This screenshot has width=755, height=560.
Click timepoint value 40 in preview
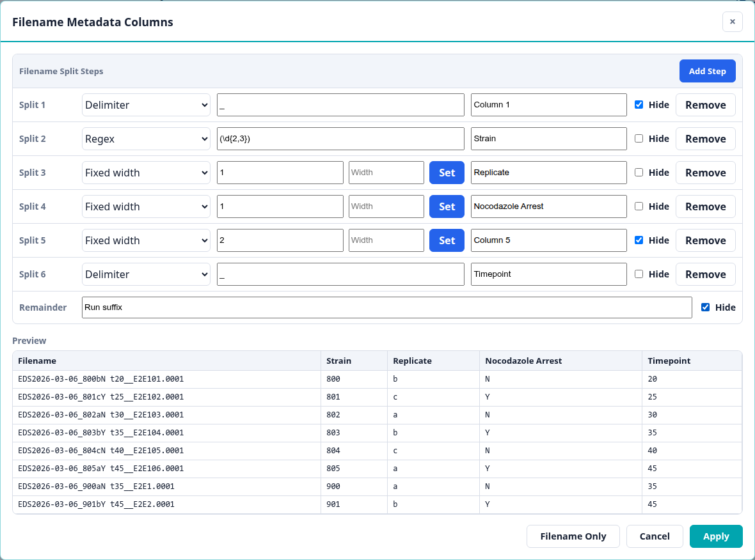pos(652,451)
